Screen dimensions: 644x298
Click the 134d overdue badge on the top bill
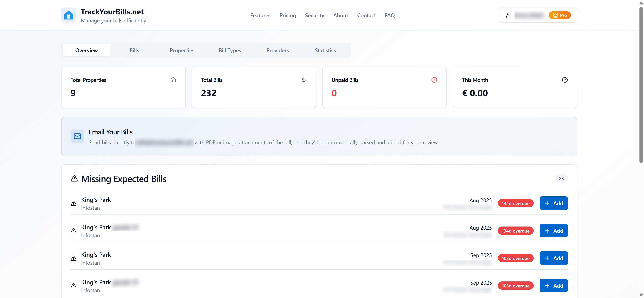[516, 203]
